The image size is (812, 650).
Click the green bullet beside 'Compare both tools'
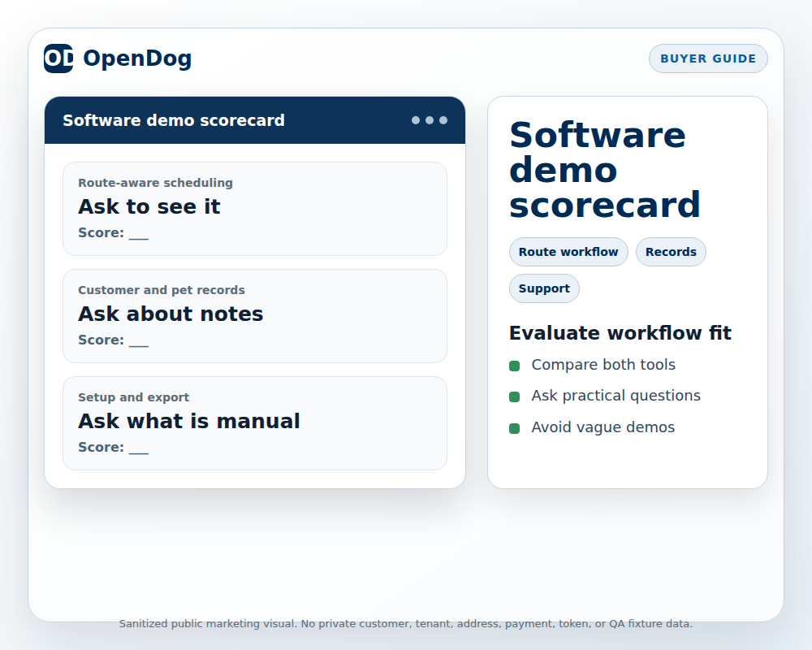[514, 366]
